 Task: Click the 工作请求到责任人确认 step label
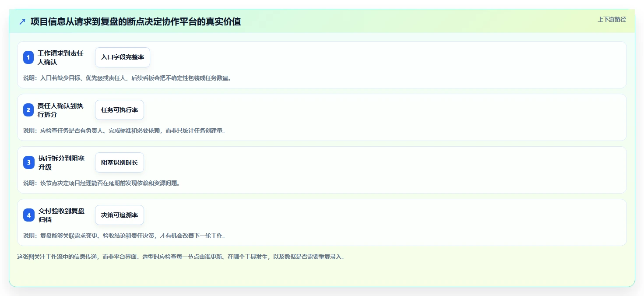61,57
